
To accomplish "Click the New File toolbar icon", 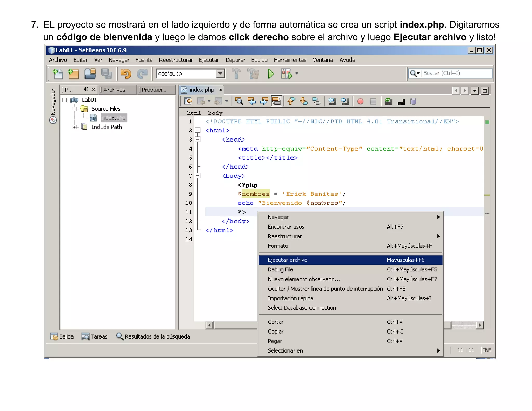I will point(58,74).
